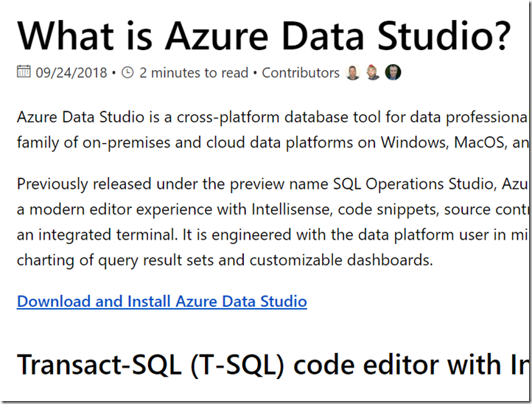Open the second contributor avatar
Viewport: 532px width, 404px height.
[373, 72]
